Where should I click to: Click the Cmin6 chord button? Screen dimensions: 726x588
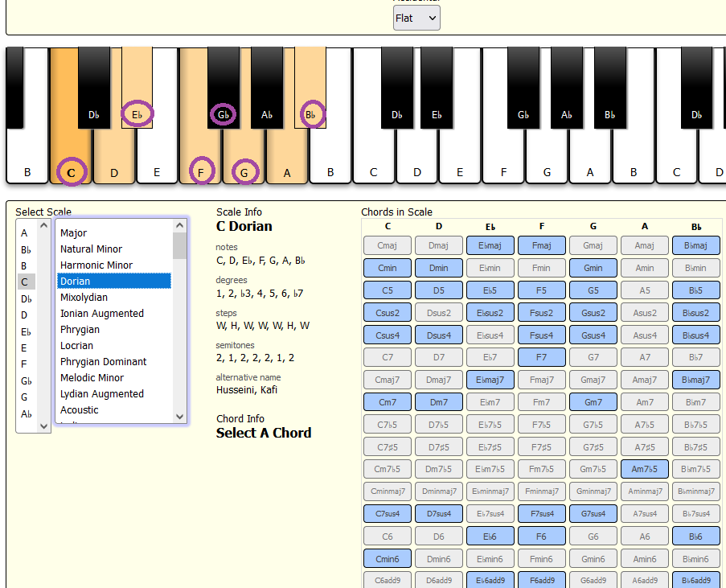(388, 559)
